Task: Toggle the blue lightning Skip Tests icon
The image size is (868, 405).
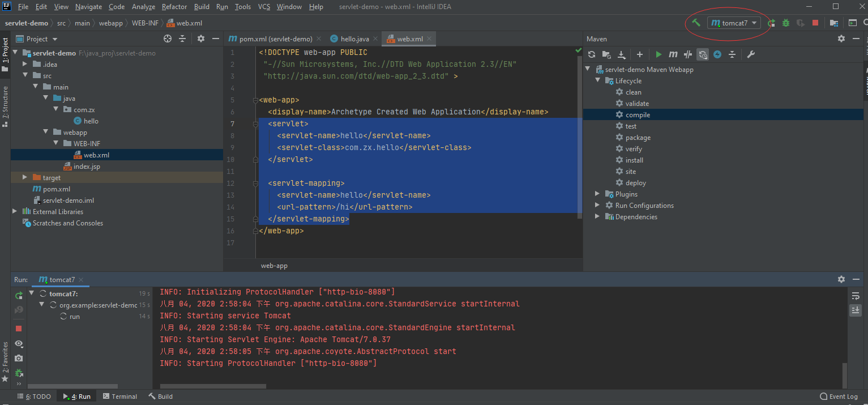Action: click(x=717, y=54)
